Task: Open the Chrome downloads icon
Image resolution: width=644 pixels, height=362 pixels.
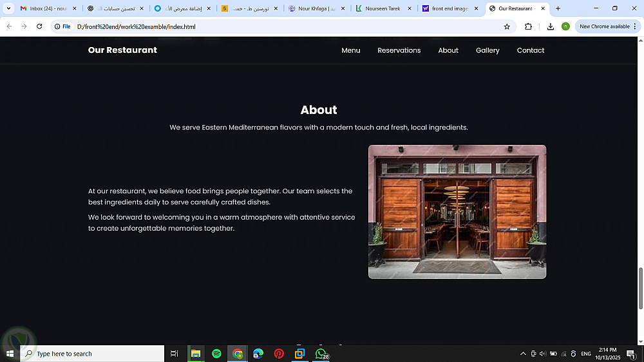Action: click(551, 26)
